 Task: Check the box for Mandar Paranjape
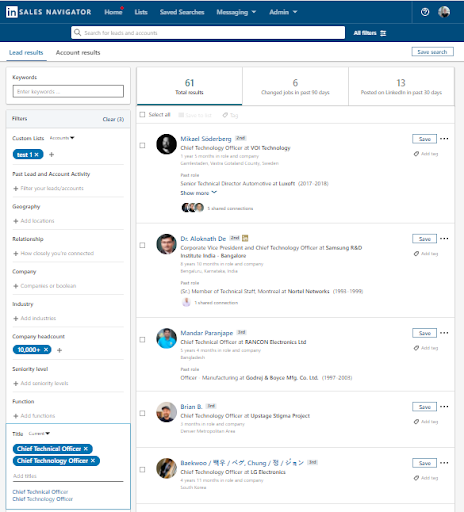point(142,339)
